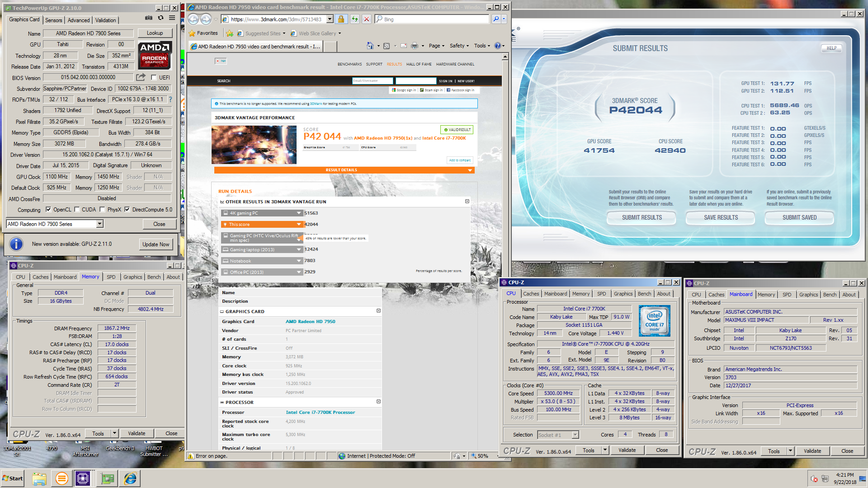Click the orange circular app taskbar icon
Image resolution: width=868 pixels, height=488 pixels.
click(61, 478)
